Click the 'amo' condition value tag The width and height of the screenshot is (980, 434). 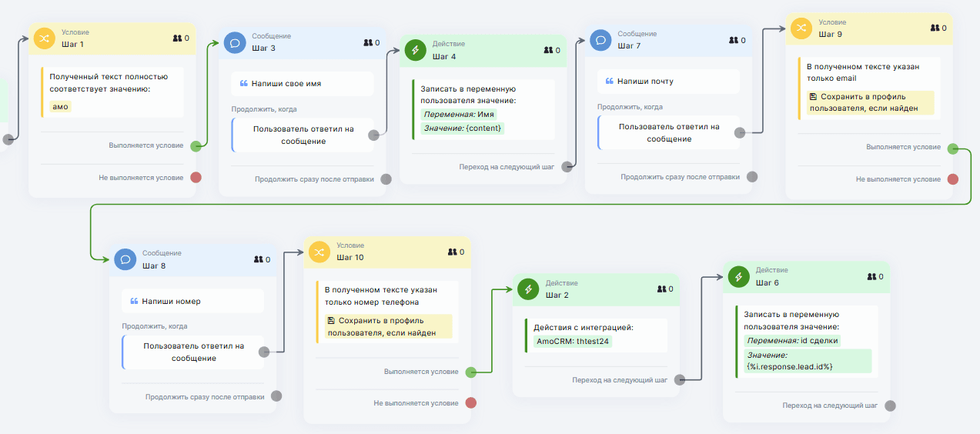tap(60, 107)
